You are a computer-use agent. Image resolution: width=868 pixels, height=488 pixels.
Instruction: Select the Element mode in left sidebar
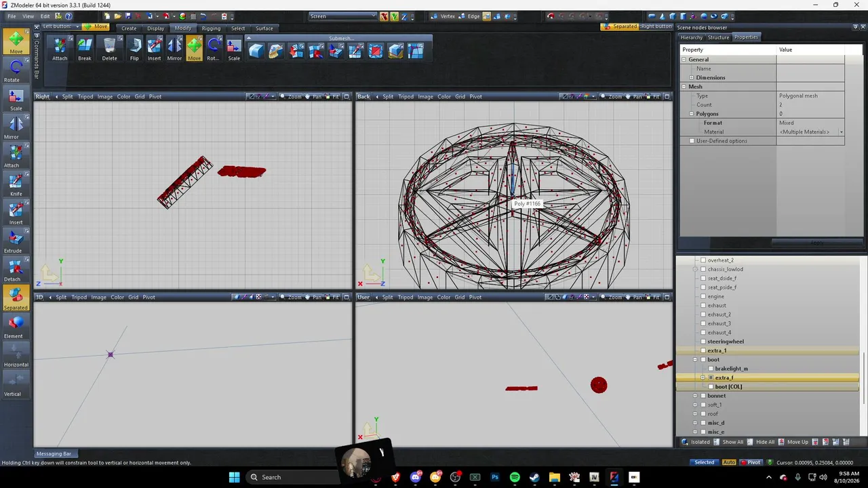point(16,327)
